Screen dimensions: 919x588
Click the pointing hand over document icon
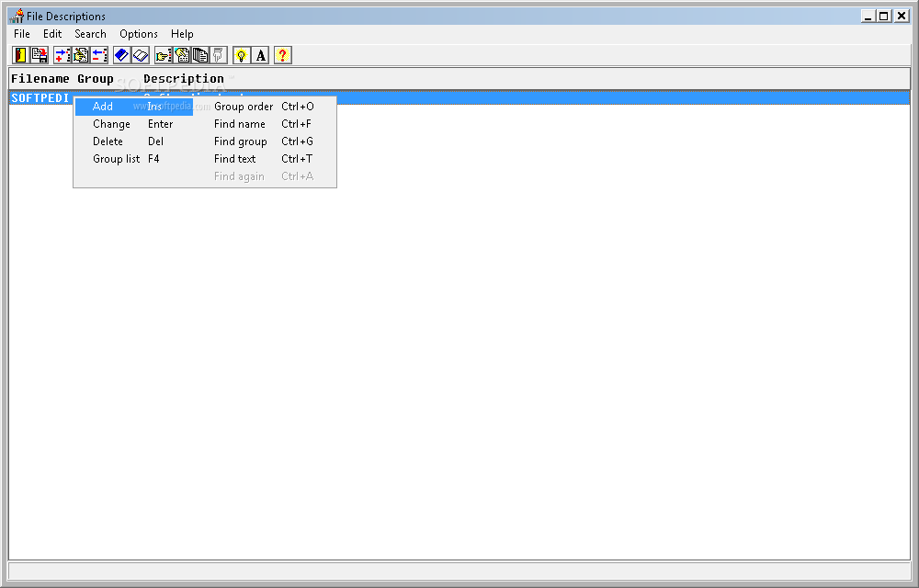point(182,55)
